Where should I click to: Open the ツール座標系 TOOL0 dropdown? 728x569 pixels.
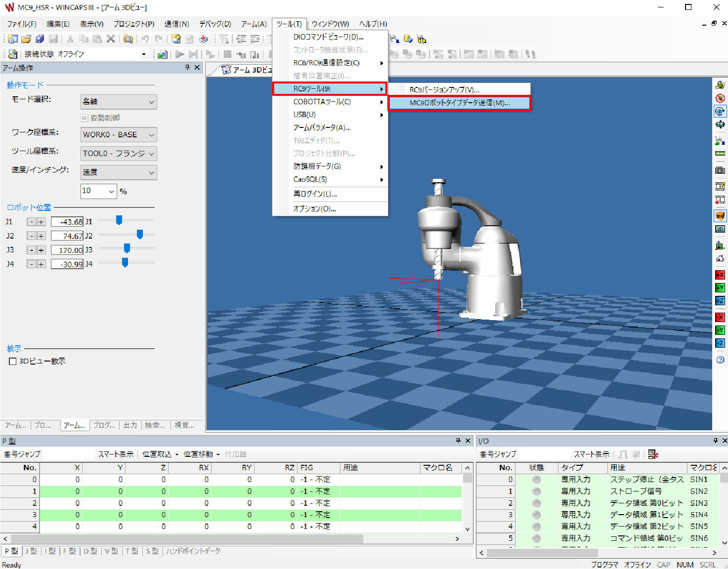click(x=119, y=154)
